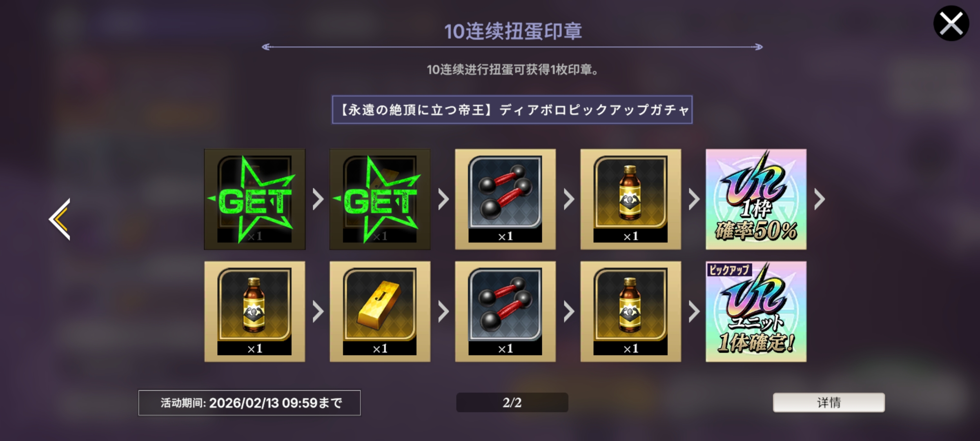
Task: Go to previous page with left arrow
Action: (60, 219)
